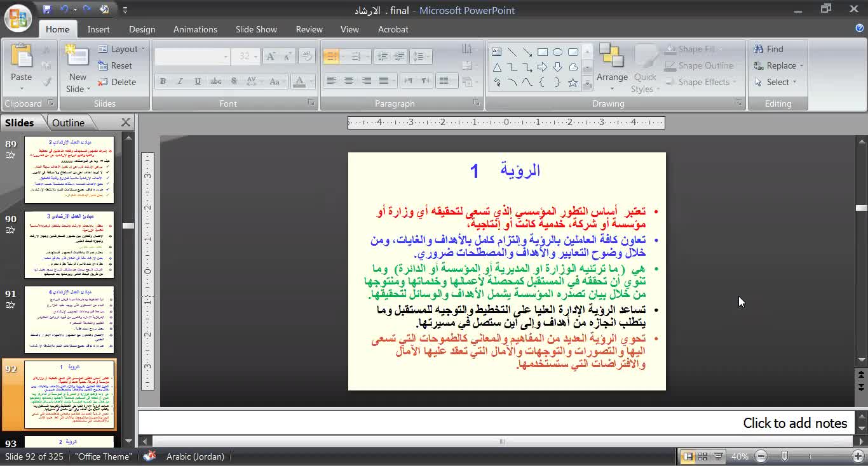Toggle text Shadow effect
868x466 pixels.
coord(234,81)
